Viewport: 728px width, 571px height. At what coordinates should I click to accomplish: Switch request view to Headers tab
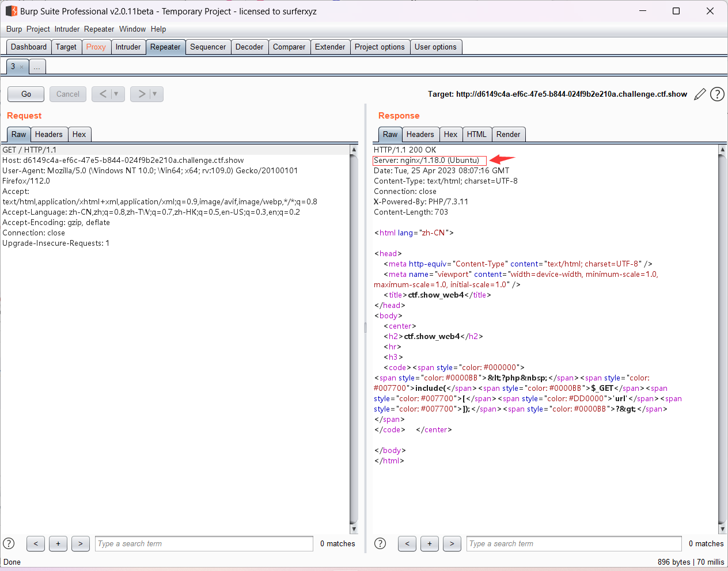point(48,134)
